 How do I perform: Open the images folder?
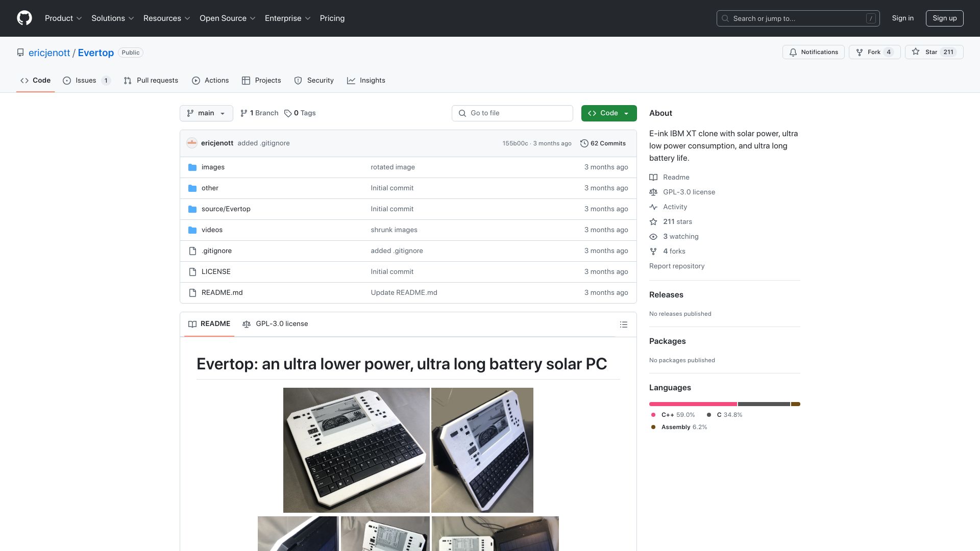point(213,167)
